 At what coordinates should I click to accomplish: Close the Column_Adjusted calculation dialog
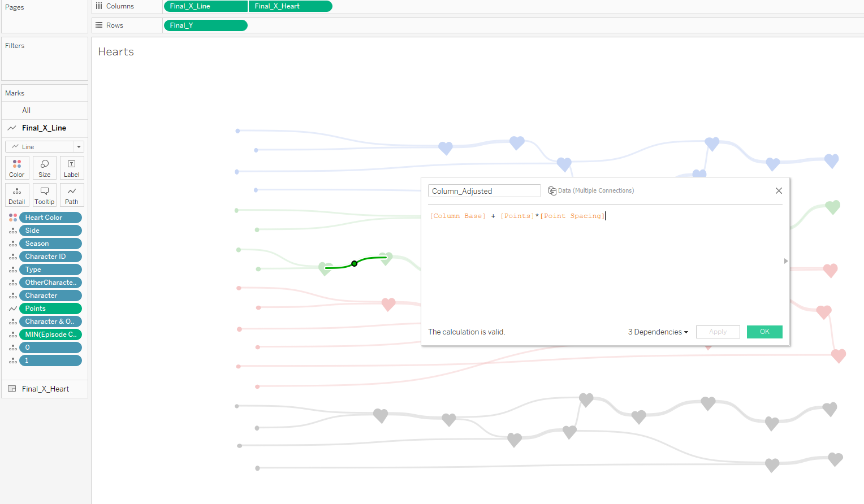tap(779, 191)
